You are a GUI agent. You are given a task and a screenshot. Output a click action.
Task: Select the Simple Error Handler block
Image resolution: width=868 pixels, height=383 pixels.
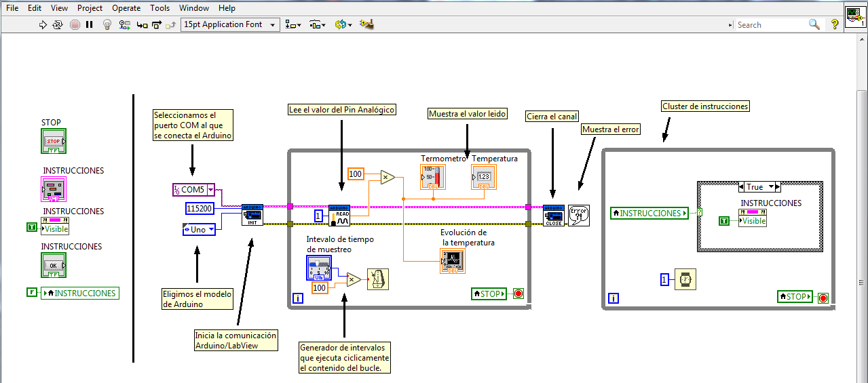579,216
